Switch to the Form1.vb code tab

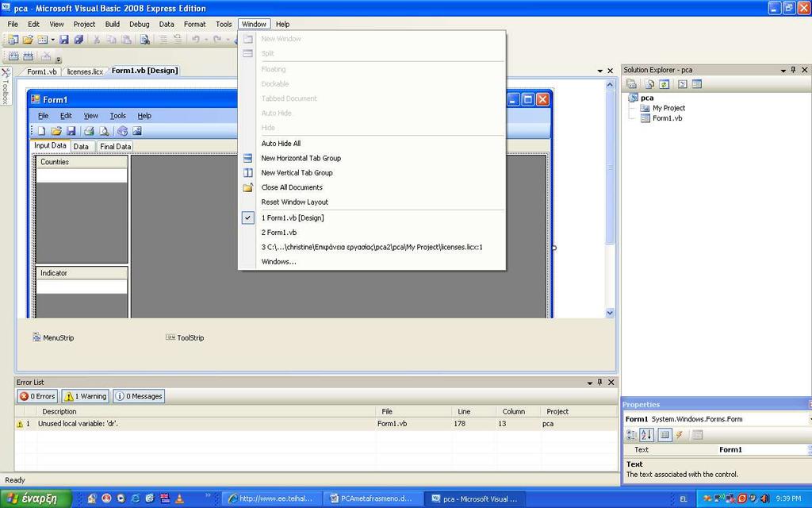point(42,71)
